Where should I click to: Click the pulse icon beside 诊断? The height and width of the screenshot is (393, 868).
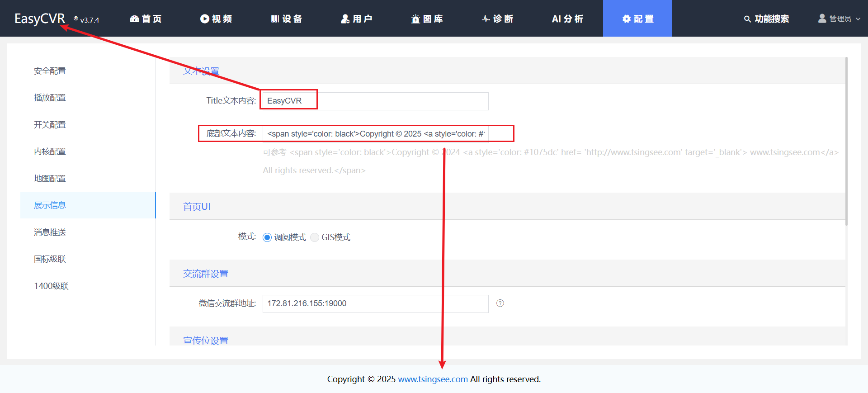tap(486, 19)
